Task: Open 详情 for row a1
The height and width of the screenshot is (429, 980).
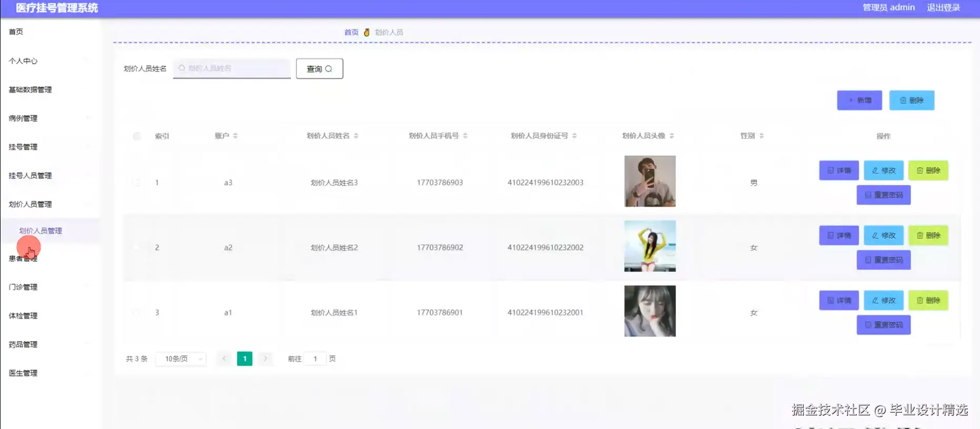Action: [x=839, y=301]
